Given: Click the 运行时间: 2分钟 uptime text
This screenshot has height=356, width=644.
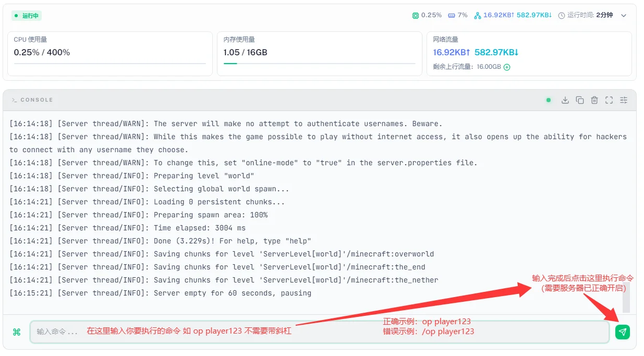Looking at the screenshot, I should coord(590,16).
